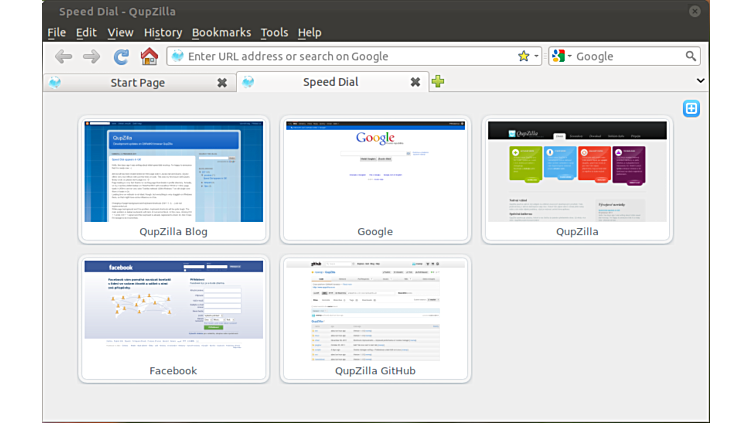Click the Back navigation arrow

point(63,57)
